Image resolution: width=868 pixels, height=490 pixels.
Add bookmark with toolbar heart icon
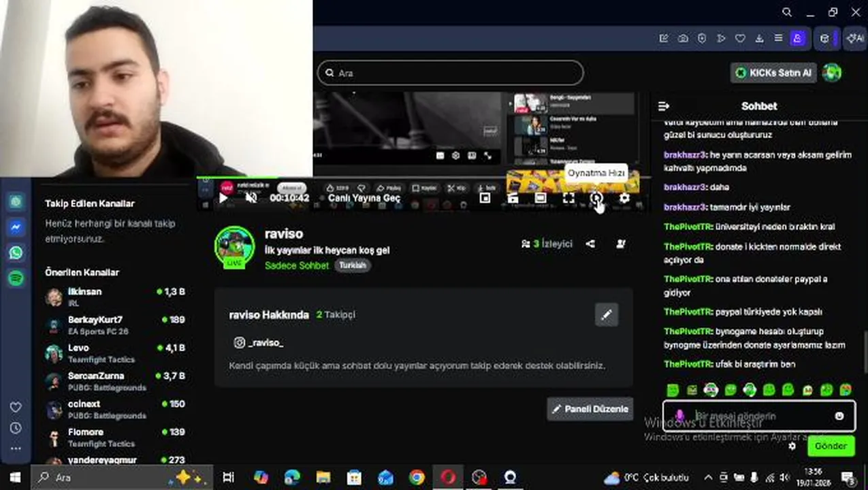tap(740, 39)
